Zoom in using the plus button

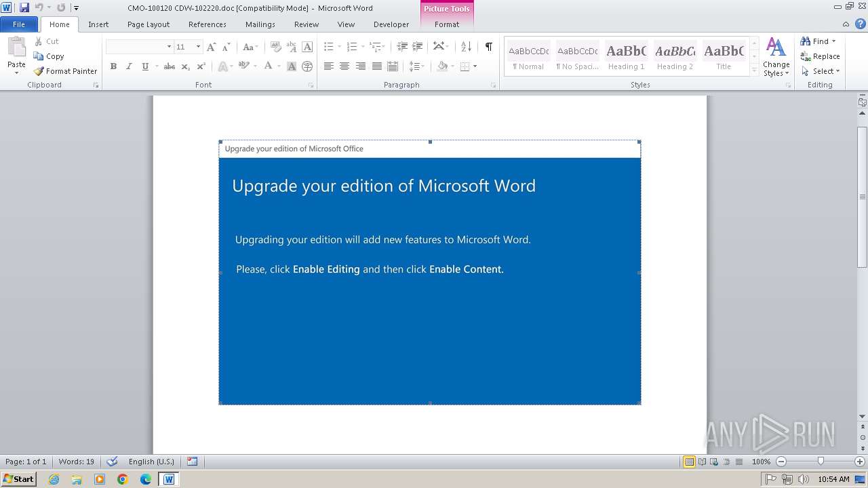(x=860, y=462)
